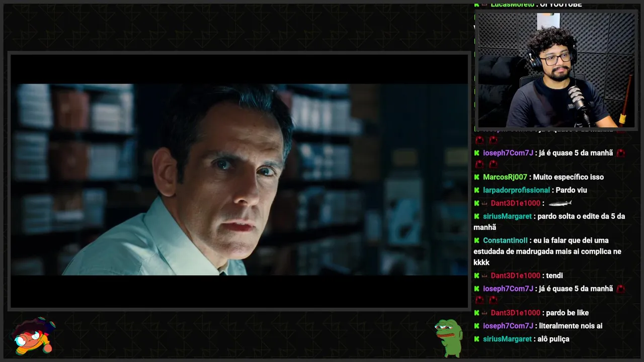This screenshot has width=644, height=362.
Task: Click Dant3D1e1000's name on the 'tendi' message
Action: 516,276
